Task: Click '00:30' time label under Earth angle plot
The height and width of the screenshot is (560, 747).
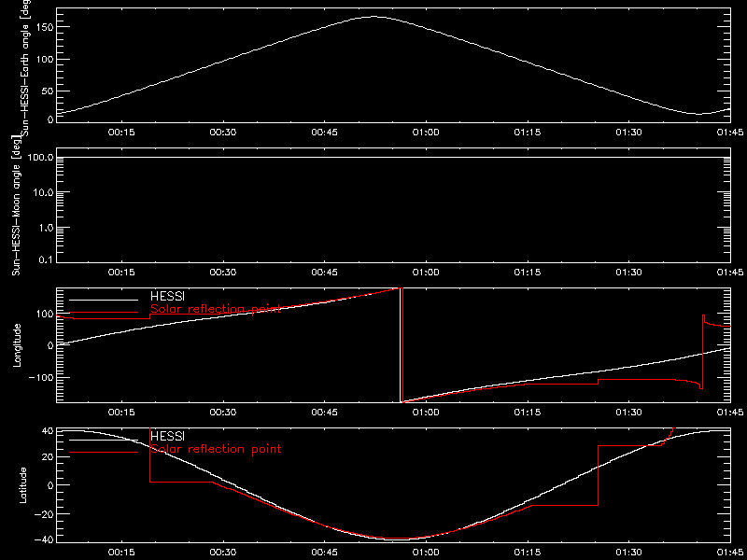Action: 223,133
